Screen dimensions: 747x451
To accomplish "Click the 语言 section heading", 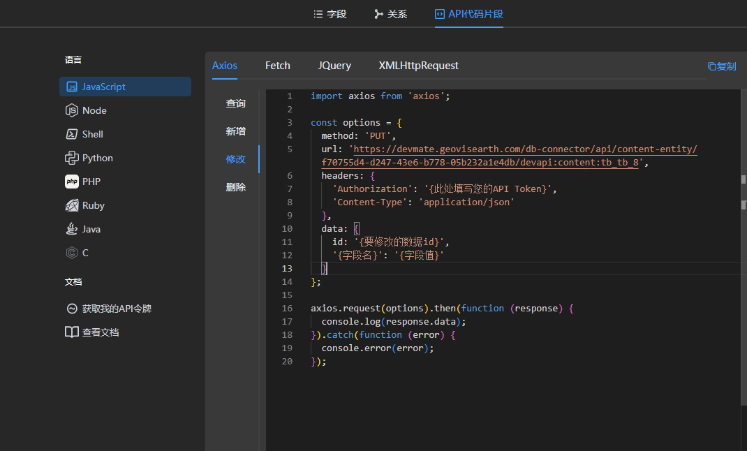I will pyautogui.click(x=73, y=60).
